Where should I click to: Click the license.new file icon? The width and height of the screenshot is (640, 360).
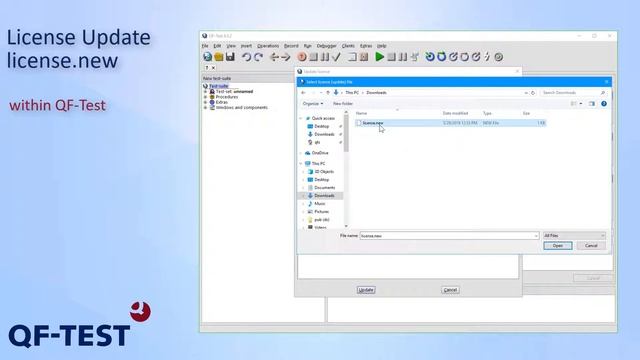coord(359,123)
